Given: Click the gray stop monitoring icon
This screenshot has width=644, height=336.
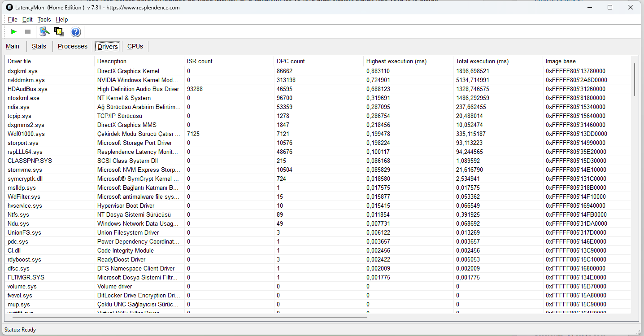Looking at the screenshot, I should tap(28, 31).
